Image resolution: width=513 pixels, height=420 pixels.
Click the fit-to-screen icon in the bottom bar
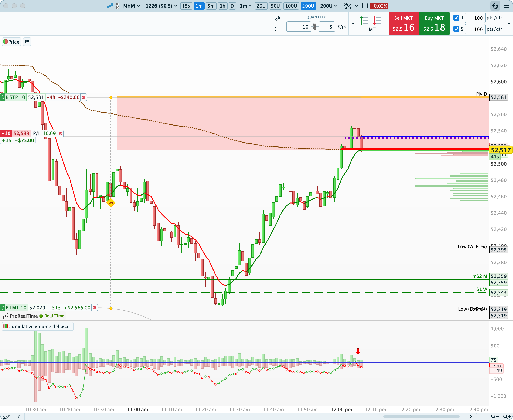point(483,416)
